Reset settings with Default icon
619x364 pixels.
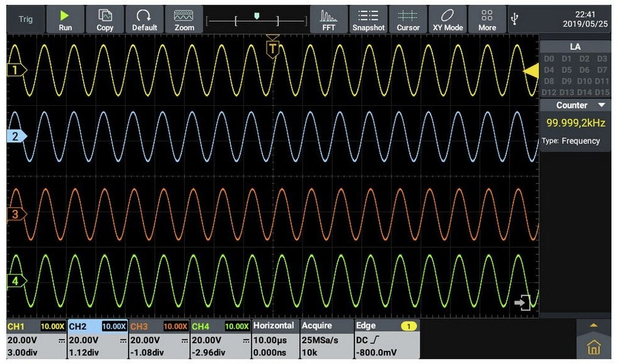point(144,20)
